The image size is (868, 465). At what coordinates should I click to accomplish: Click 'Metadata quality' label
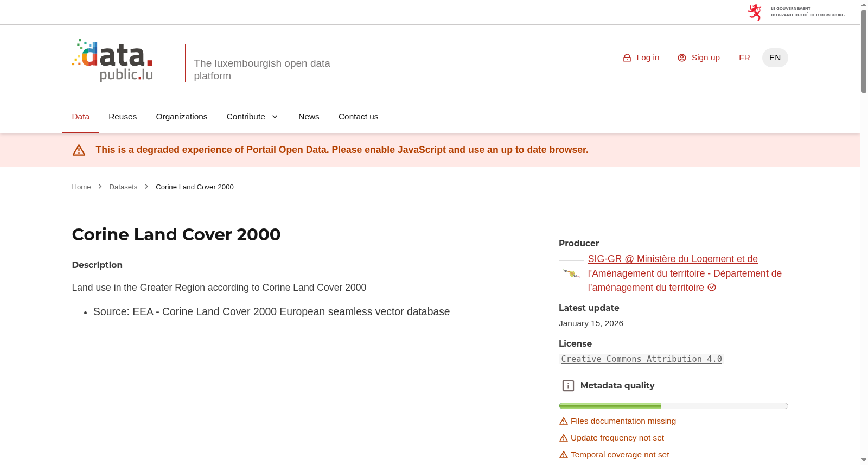click(617, 386)
